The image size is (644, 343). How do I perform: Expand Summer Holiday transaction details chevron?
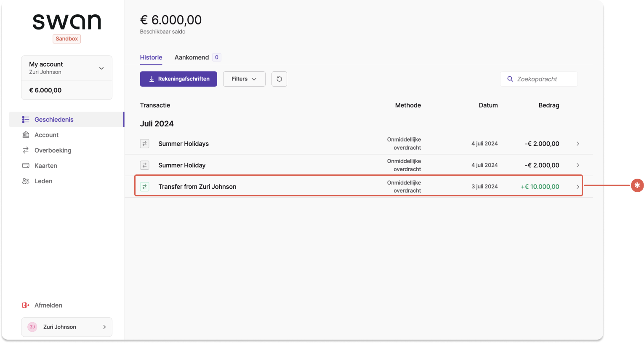(578, 165)
